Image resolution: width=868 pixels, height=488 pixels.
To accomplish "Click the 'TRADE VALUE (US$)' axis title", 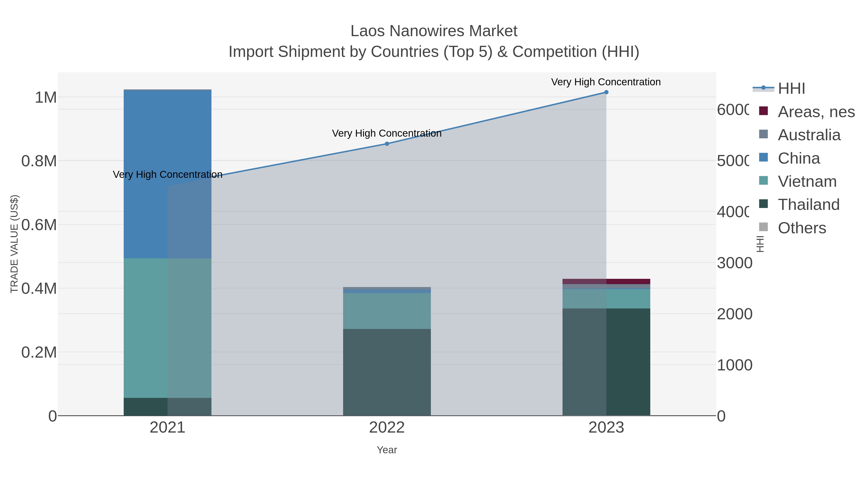I will click(x=14, y=244).
